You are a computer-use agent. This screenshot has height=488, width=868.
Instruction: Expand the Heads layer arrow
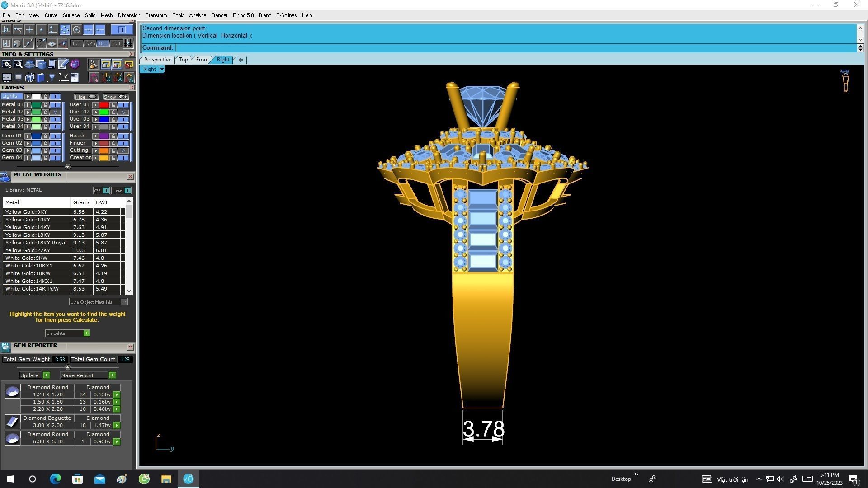(95, 136)
